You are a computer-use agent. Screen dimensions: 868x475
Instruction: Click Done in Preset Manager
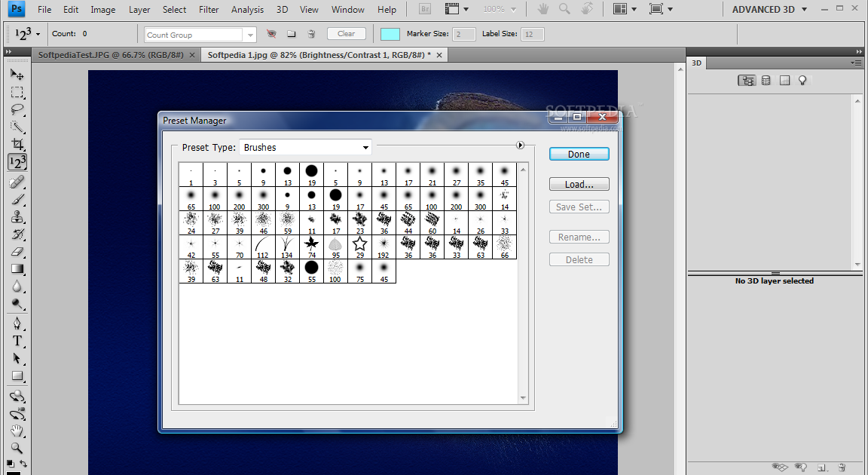pyautogui.click(x=579, y=154)
